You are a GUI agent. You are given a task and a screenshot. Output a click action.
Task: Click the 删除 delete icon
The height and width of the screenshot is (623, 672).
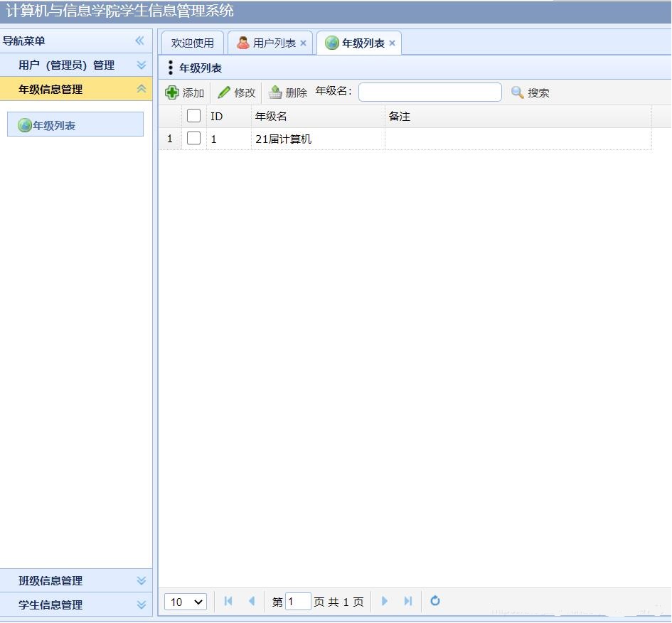[x=275, y=92]
